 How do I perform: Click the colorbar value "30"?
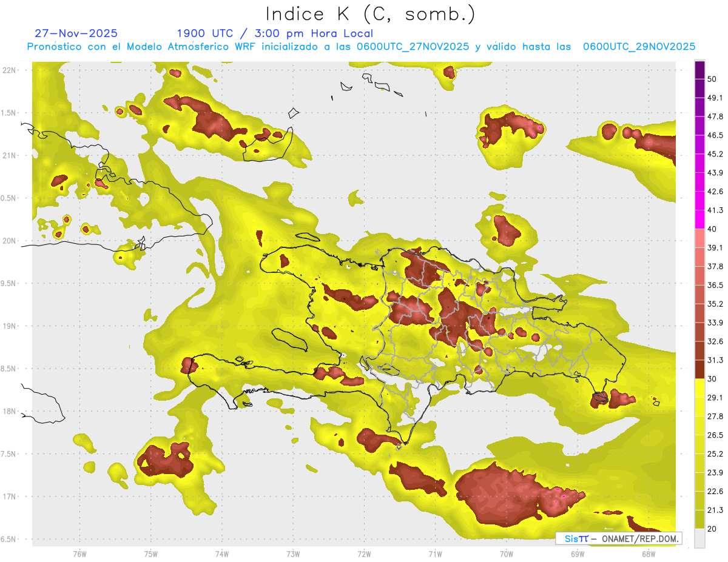[712, 379]
